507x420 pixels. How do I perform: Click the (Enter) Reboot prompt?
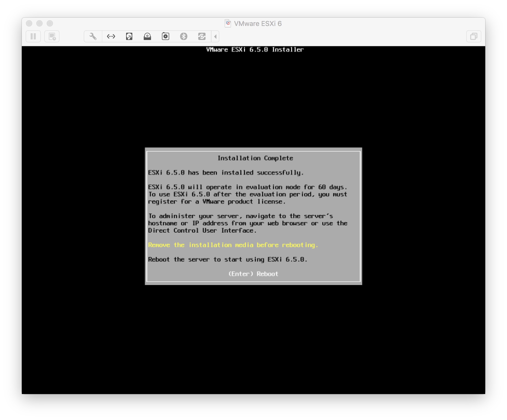pos(253,274)
